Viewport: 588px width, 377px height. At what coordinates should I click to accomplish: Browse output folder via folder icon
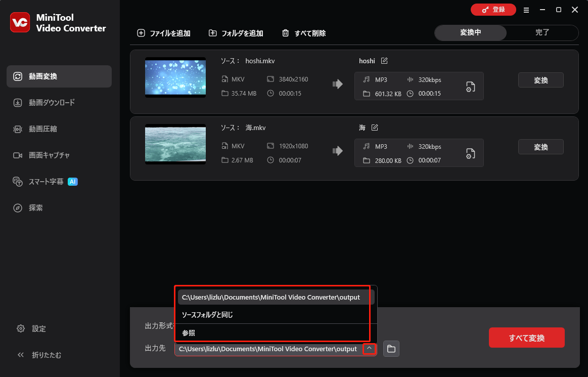coord(391,349)
